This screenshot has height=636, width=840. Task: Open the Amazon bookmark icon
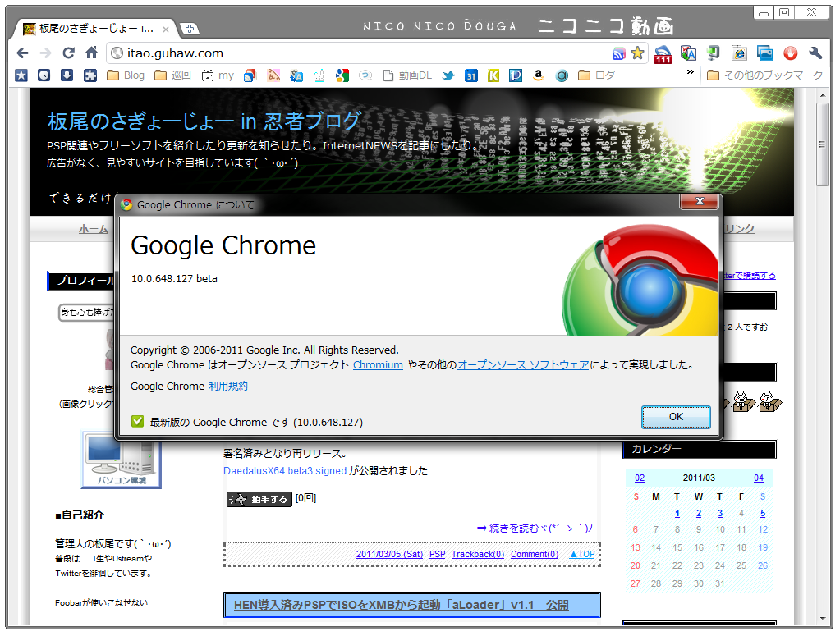[539, 75]
